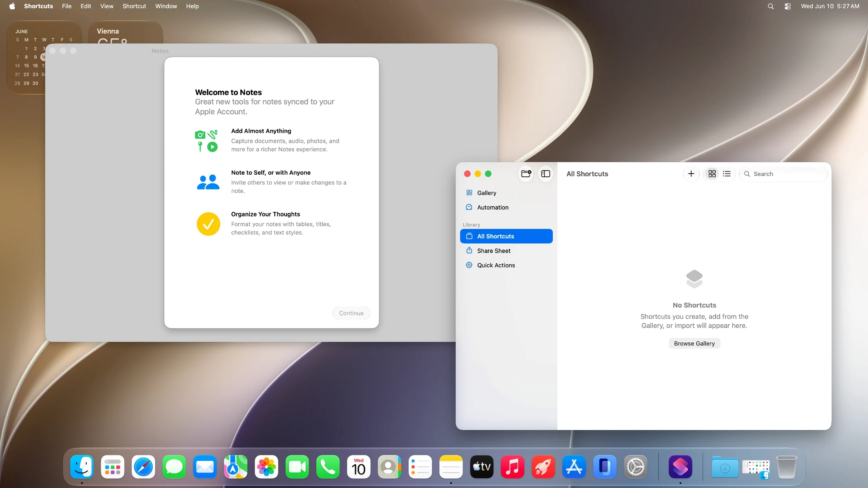Open Mail from the Dock
This screenshot has width=868, height=488.
[x=205, y=467]
